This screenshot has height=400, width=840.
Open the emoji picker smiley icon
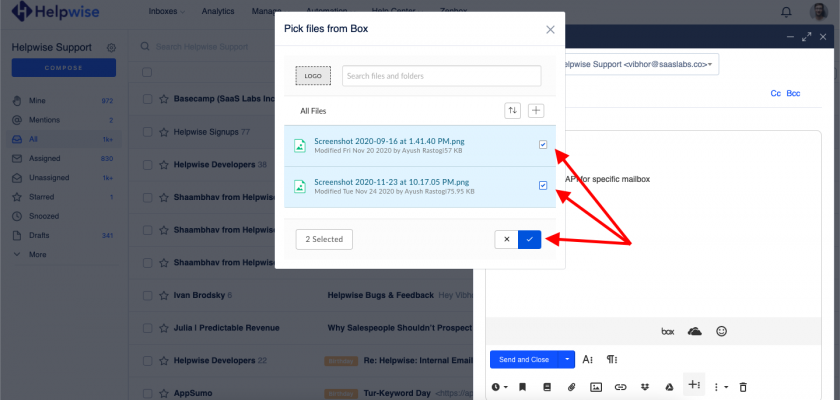[721, 331]
